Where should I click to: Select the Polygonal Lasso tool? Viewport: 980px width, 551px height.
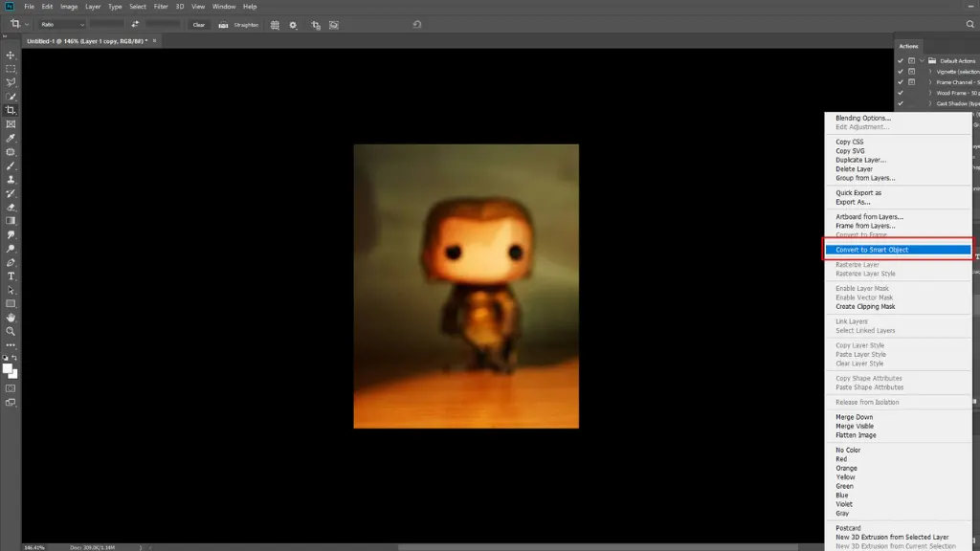point(11,82)
